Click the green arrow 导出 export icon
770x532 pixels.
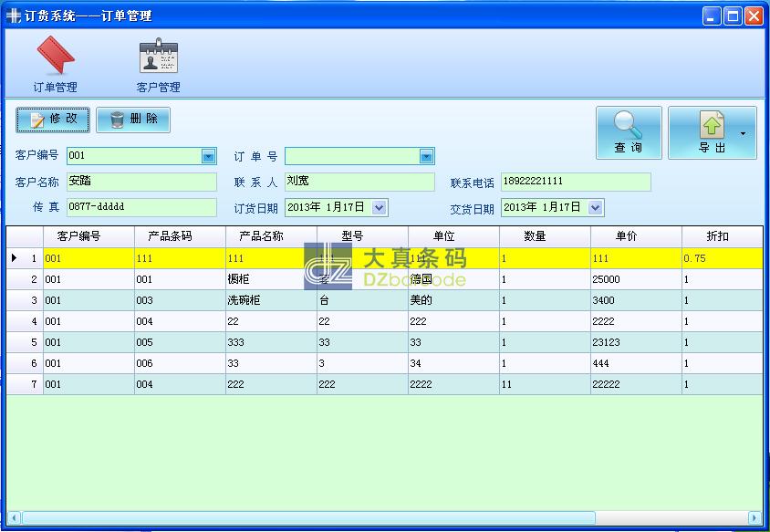[x=713, y=126]
